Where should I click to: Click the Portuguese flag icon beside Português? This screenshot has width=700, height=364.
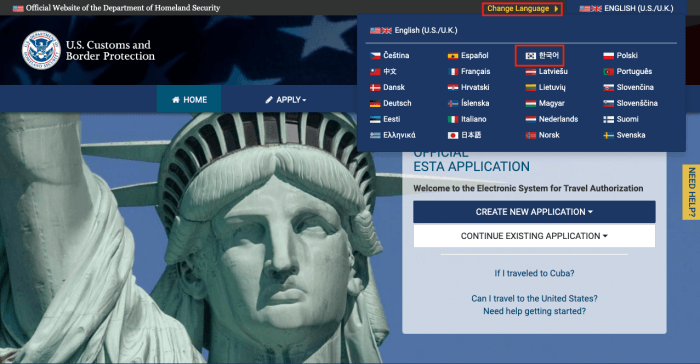[608, 71]
